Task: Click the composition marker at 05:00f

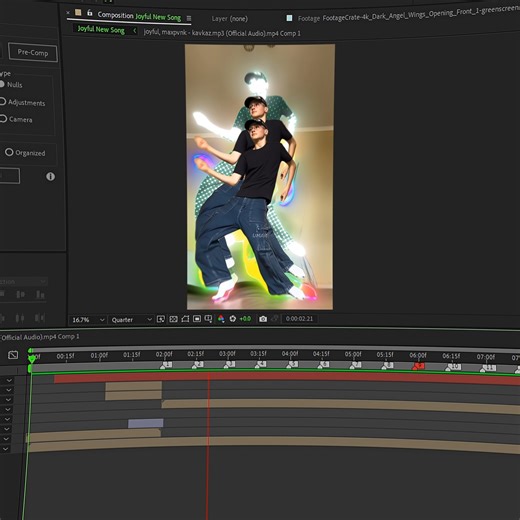Action: pos(355,365)
